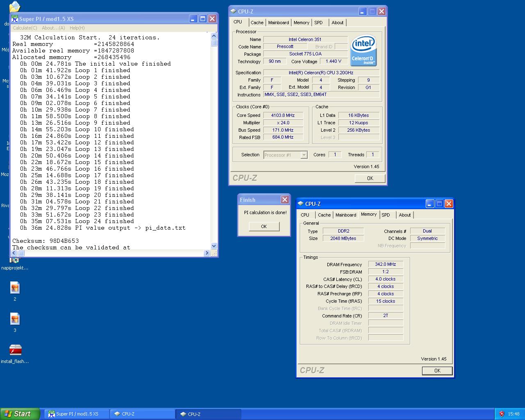Click Super PI vertical scrollbar up arrow

(214, 36)
